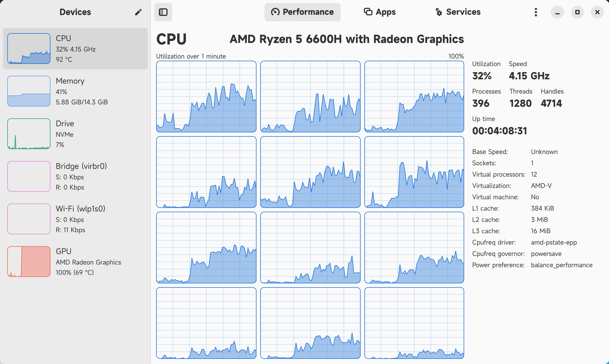Screen dimensions: 609x364
Task: Toggle the sidebar panel visibility button
Action: [163, 12]
